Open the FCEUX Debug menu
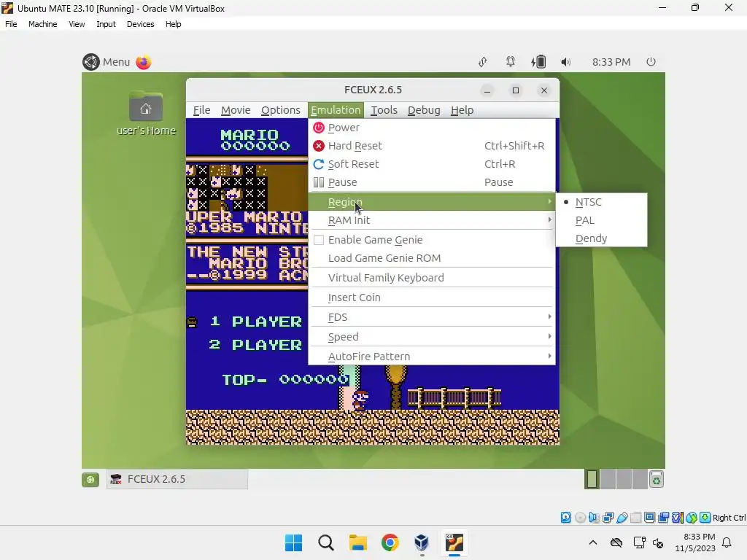Screen dimensions: 747x560 pos(424,110)
